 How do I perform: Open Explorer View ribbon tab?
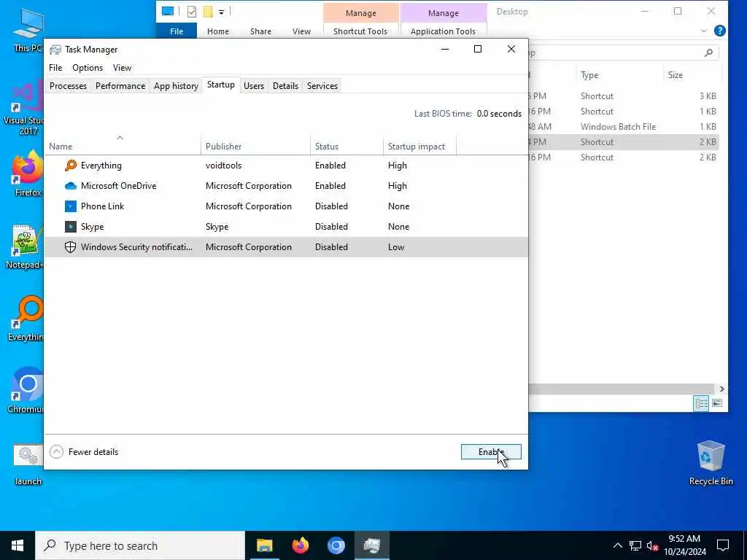(301, 31)
